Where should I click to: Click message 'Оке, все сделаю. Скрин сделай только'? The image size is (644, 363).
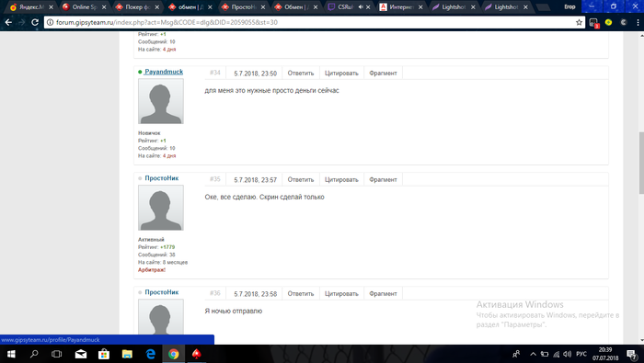tap(265, 198)
